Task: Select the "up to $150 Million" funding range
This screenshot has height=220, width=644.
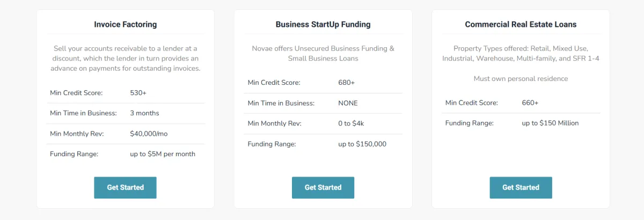Action: click(550, 123)
